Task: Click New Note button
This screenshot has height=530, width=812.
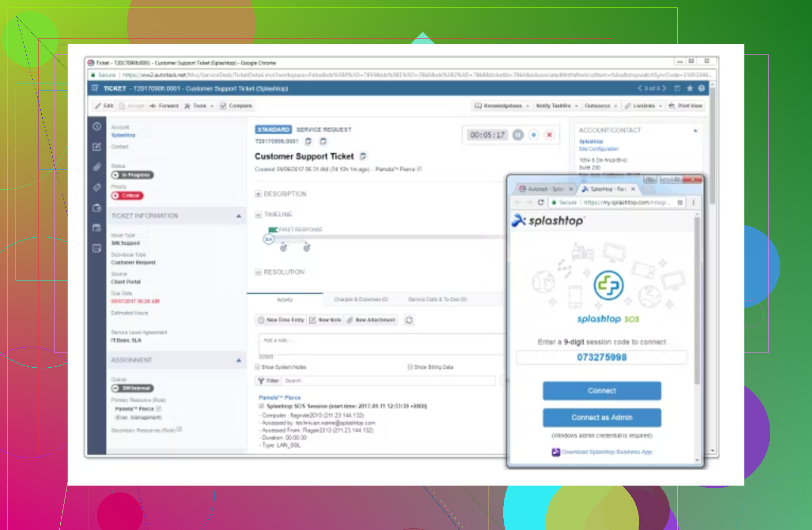Action: point(326,320)
